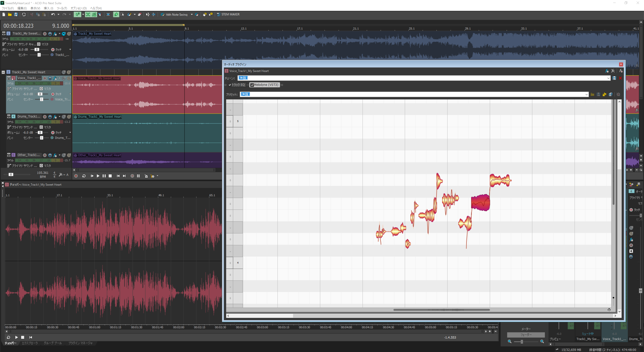Screen dimensions: 644x352
Task: Go to the project end on the main transport
Action: pos(124,176)
